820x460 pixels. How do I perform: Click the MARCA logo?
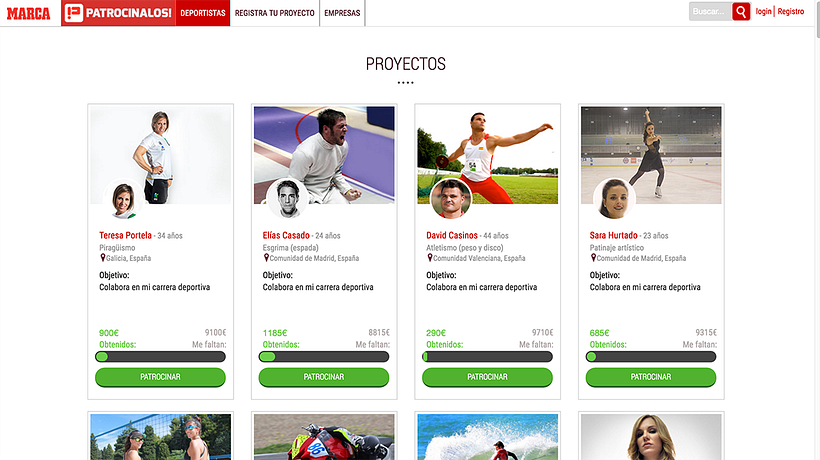[x=29, y=13]
